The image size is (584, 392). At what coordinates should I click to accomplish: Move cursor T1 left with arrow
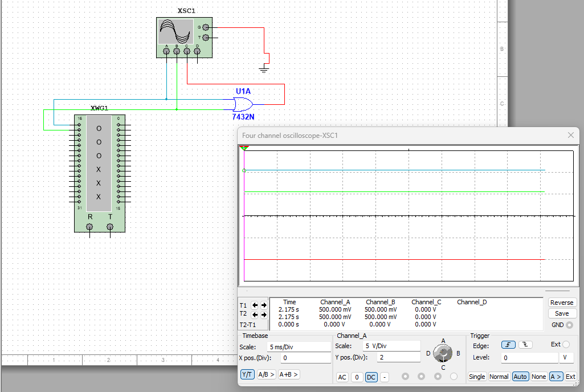(255, 305)
